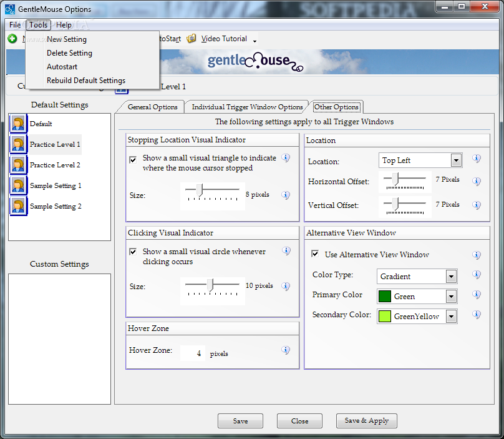Open the Help menu
Image resolution: width=504 pixels, height=439 pixels.
coord(64,25)
